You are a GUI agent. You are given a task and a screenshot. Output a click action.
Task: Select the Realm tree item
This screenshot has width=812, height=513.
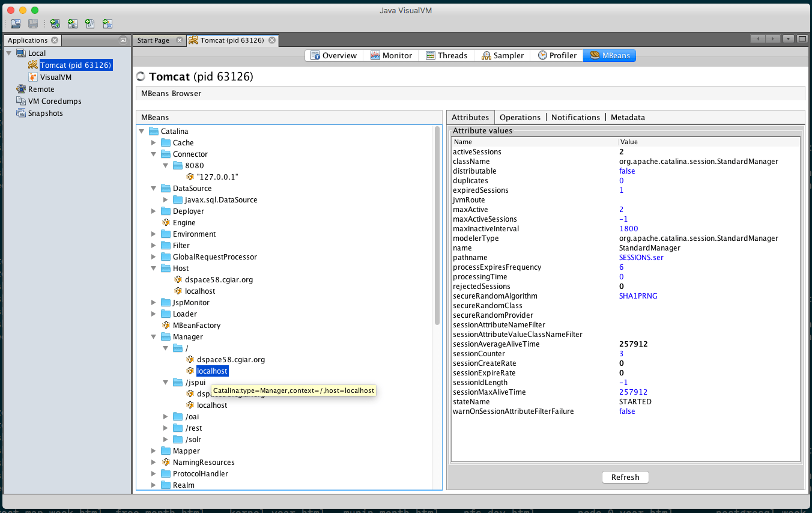(x=184, y=485)
